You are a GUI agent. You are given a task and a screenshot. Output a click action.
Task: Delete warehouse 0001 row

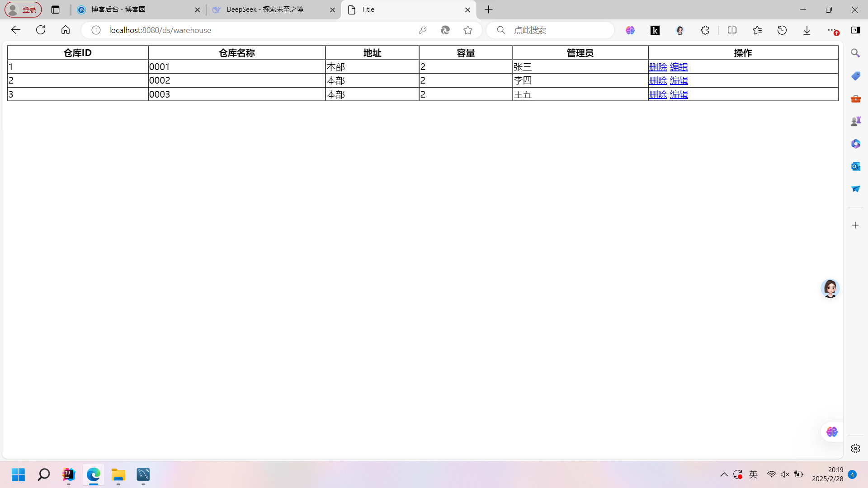(x=658, y=67)
